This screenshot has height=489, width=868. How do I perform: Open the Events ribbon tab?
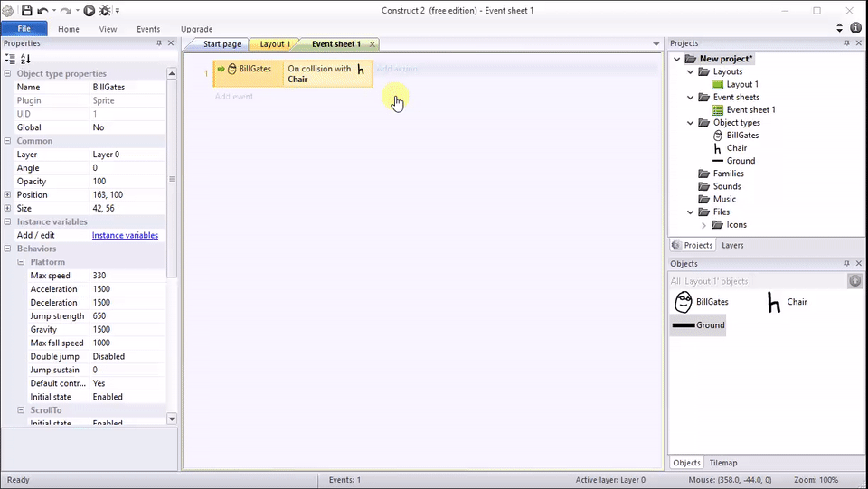click(148, 29)
